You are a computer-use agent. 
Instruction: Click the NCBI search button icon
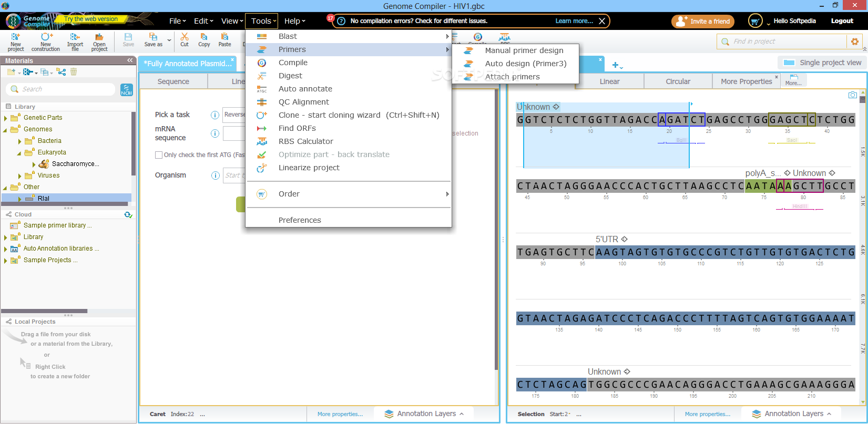click(126, 90)
